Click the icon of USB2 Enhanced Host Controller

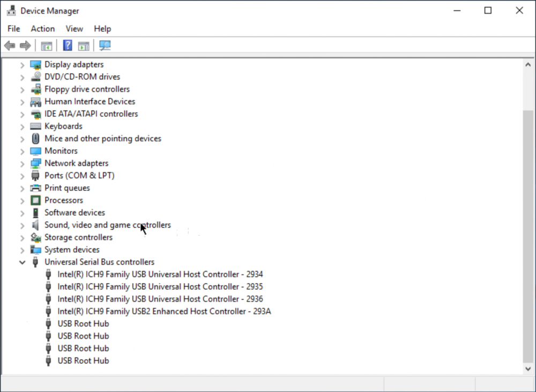click(49, 312)
